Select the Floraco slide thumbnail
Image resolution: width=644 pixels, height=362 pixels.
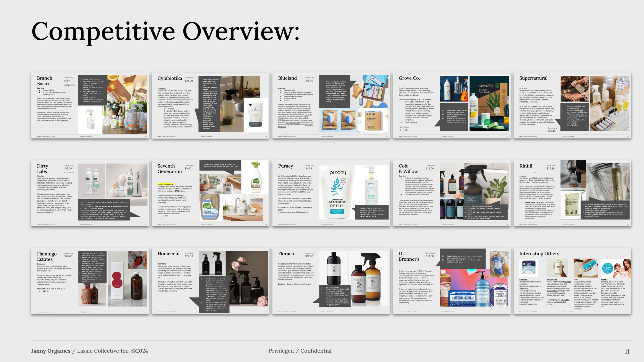point(331,281)
